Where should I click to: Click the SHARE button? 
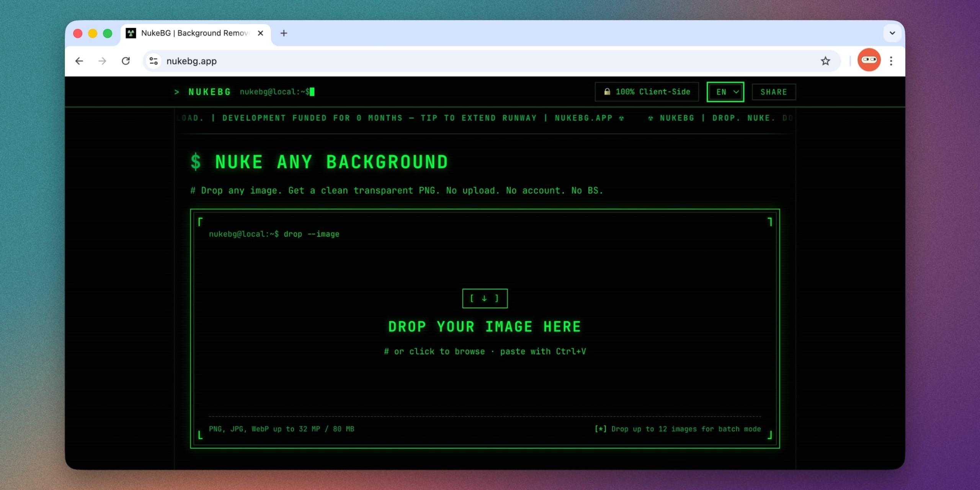(774, 92)
